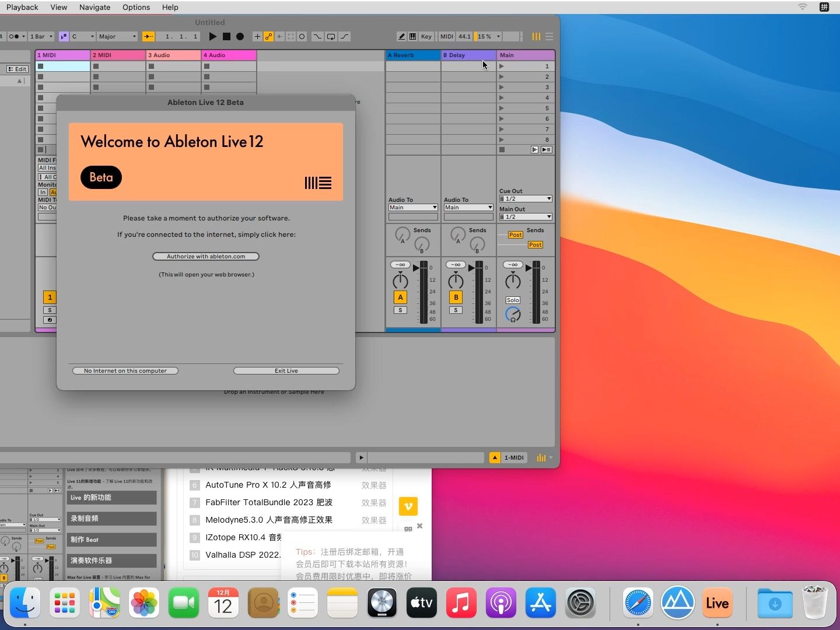840x630 pixels.
Task: Toggle the Draw Mode pencil icon
Action: point(401,36)
